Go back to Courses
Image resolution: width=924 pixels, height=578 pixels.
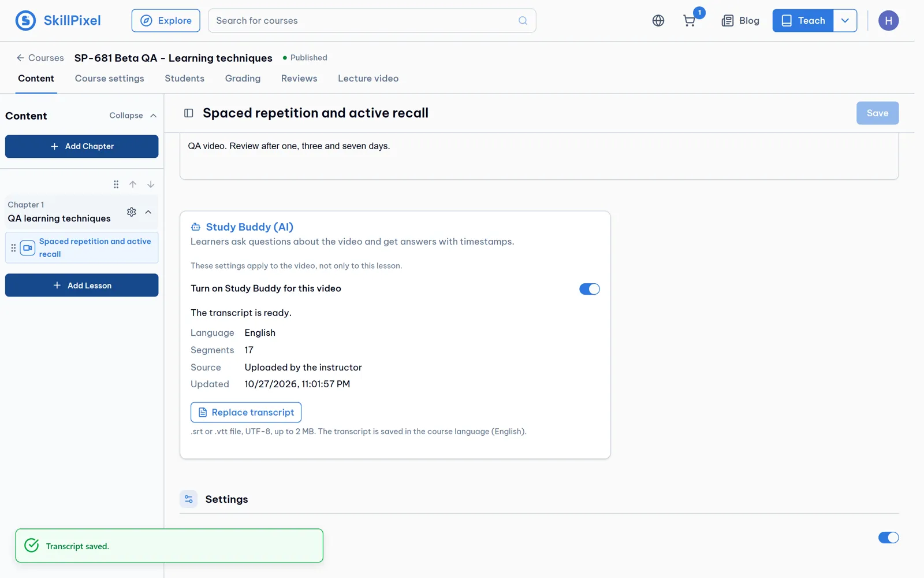tap(40, 58)
